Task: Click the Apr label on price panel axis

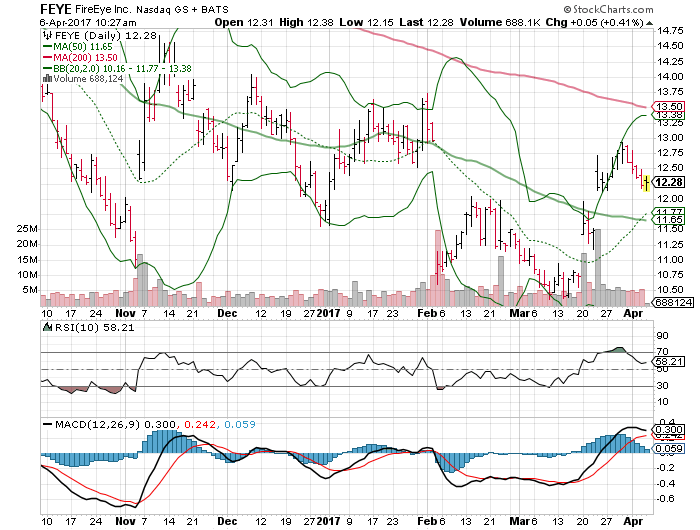Action: point(633,313)
